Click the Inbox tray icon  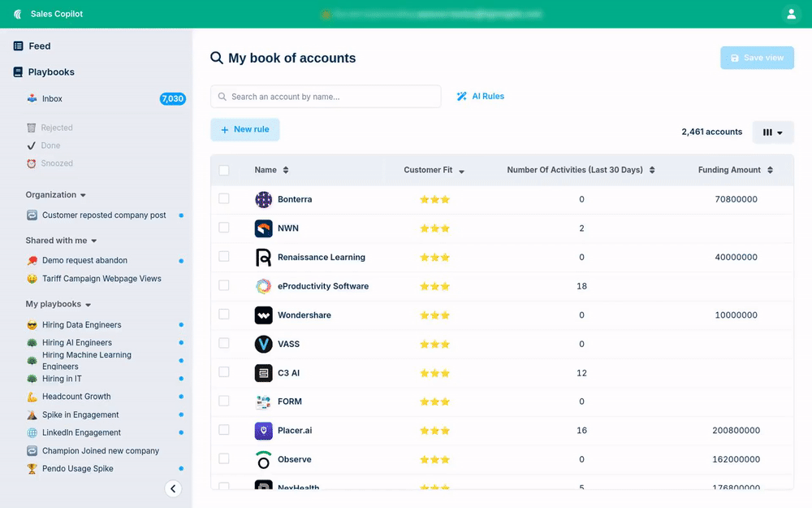(x=32, y=98)
